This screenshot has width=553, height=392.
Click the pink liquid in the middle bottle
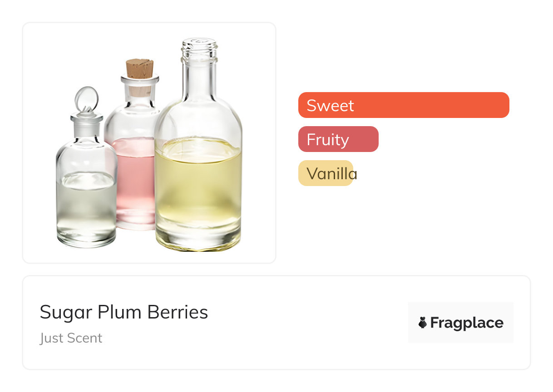pos(134,181)
